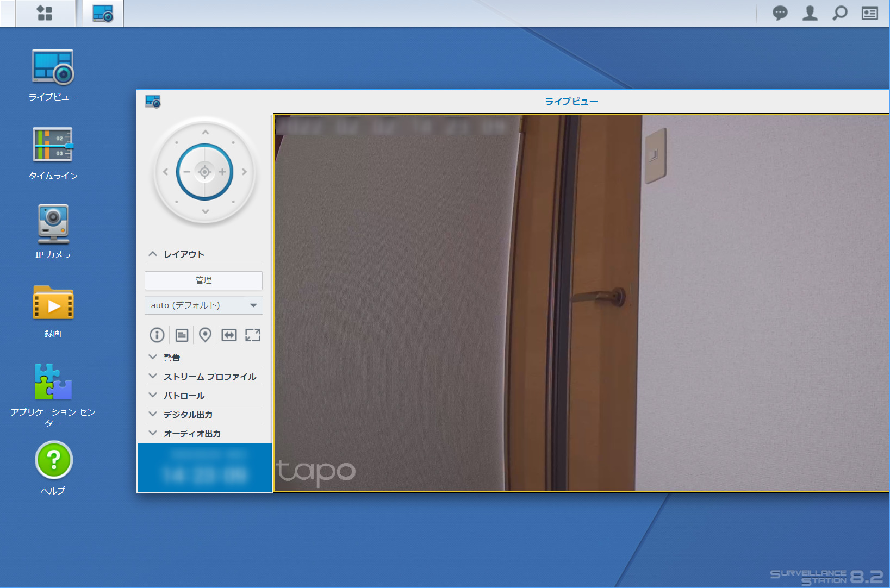Select the Tapo camera live feed

[x=581, y=303]
